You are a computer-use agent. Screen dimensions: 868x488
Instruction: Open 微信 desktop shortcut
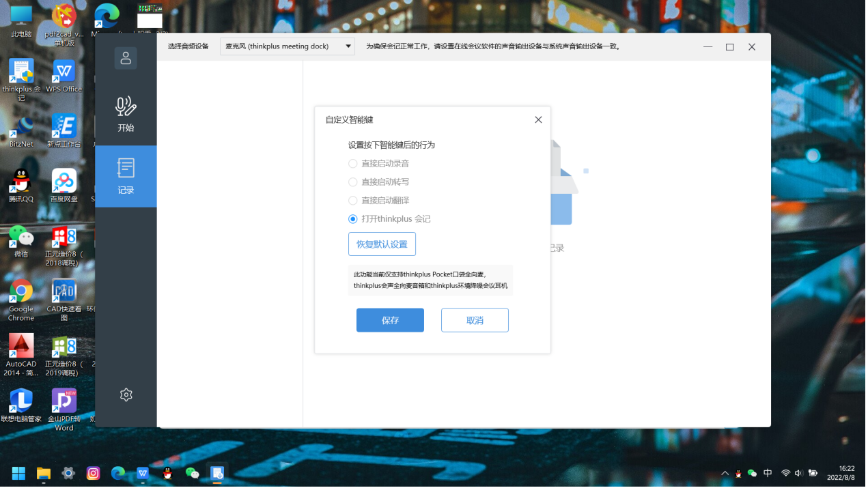(21, 242)
